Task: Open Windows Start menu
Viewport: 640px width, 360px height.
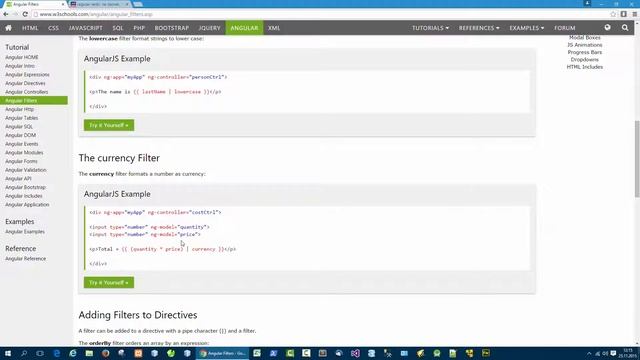Action: [x=8, y=353]
